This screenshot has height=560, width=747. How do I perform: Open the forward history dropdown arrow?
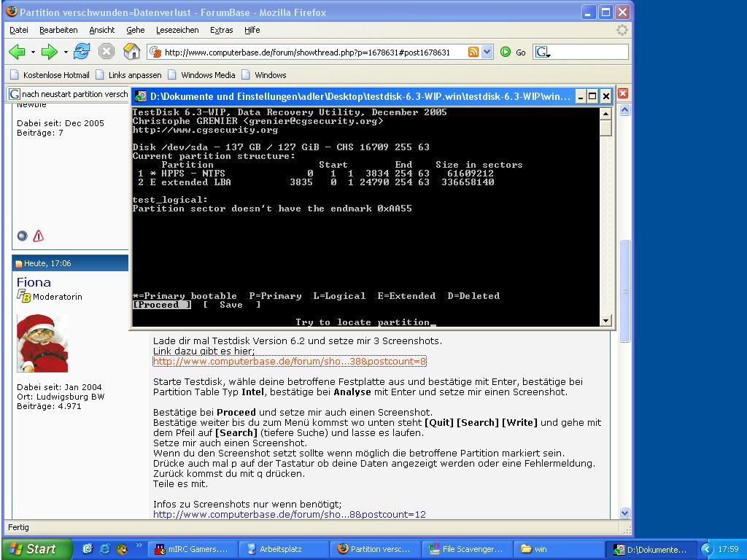[65, 52]
